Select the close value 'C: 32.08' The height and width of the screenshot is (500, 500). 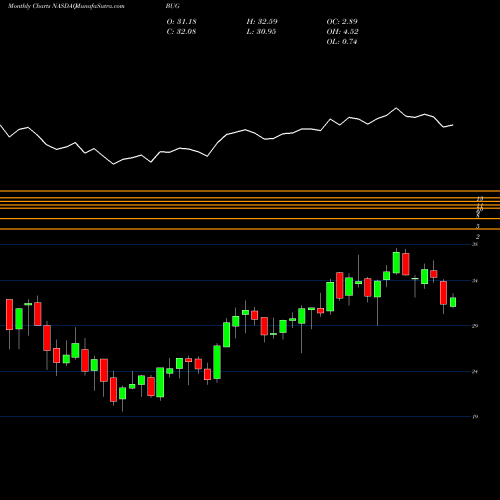coord(181,31)
